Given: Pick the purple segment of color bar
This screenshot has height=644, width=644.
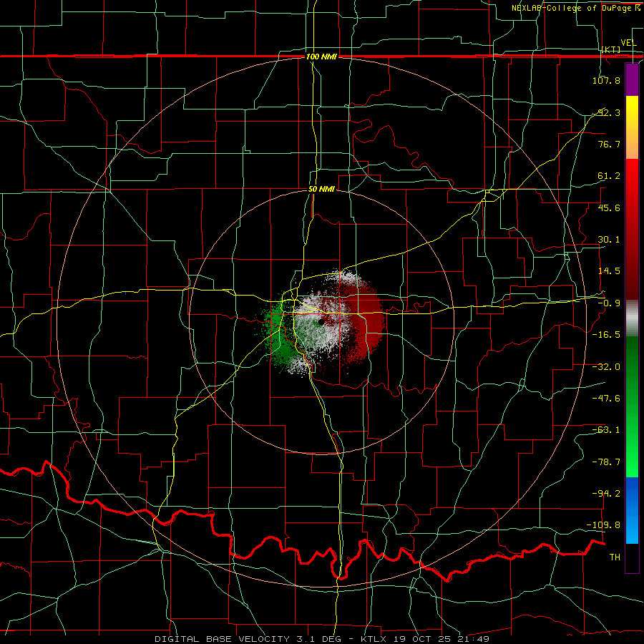Looking at the screenshot, I should (632, 80).
